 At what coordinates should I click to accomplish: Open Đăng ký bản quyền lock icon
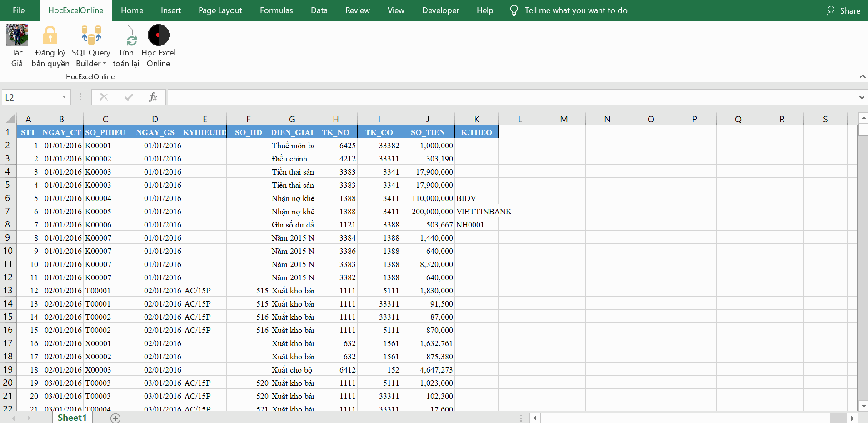50,36
